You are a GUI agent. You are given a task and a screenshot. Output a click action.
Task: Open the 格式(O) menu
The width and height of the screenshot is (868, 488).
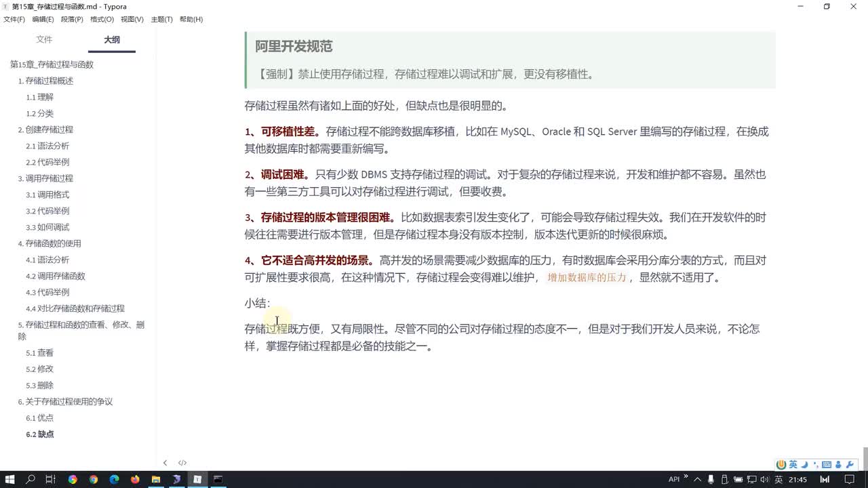(102, 19)
